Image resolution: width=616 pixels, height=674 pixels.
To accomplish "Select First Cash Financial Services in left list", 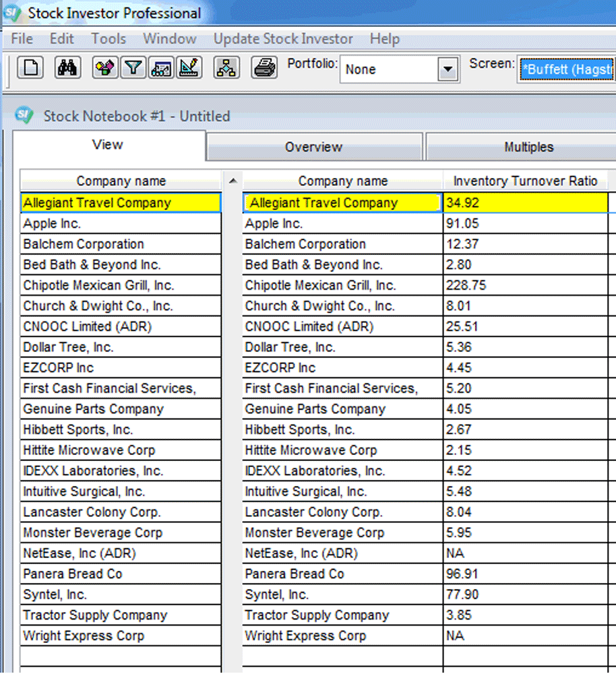I will [x=121, y=389].
